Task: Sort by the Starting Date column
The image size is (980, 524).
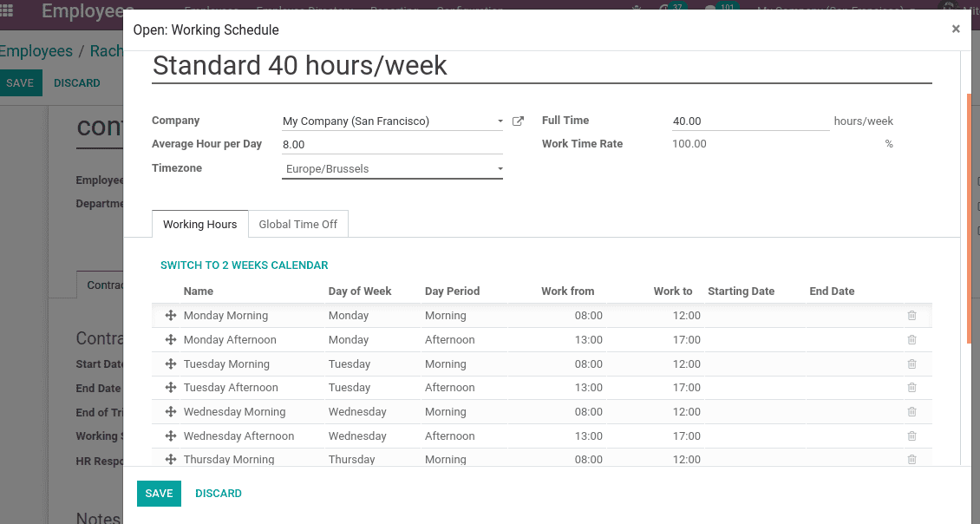Action: pos(741,291)
